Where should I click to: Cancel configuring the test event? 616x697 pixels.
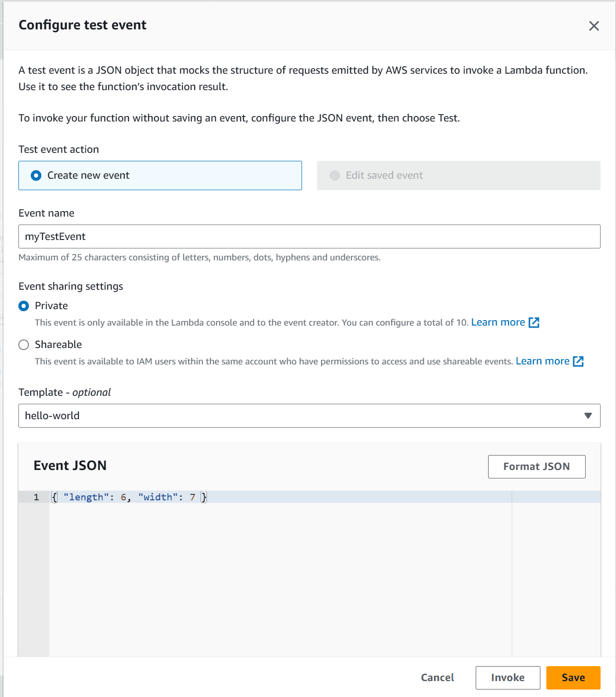click(437, 678)
